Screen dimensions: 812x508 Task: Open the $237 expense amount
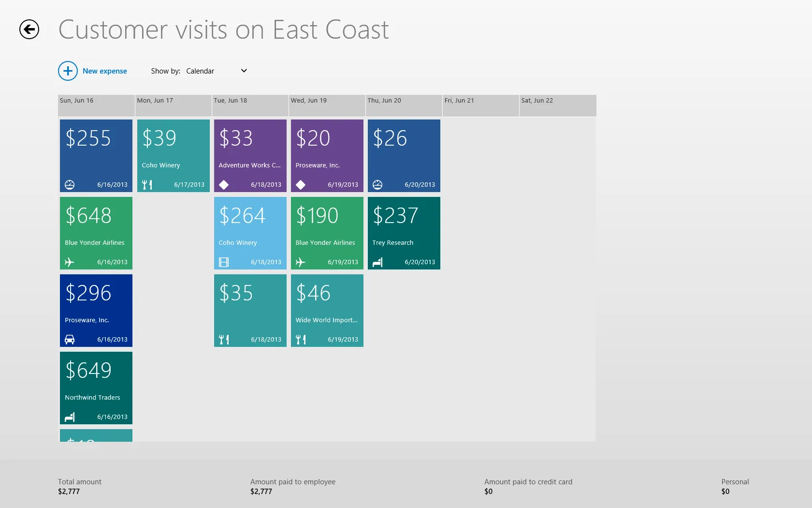[x=395, y=216]
